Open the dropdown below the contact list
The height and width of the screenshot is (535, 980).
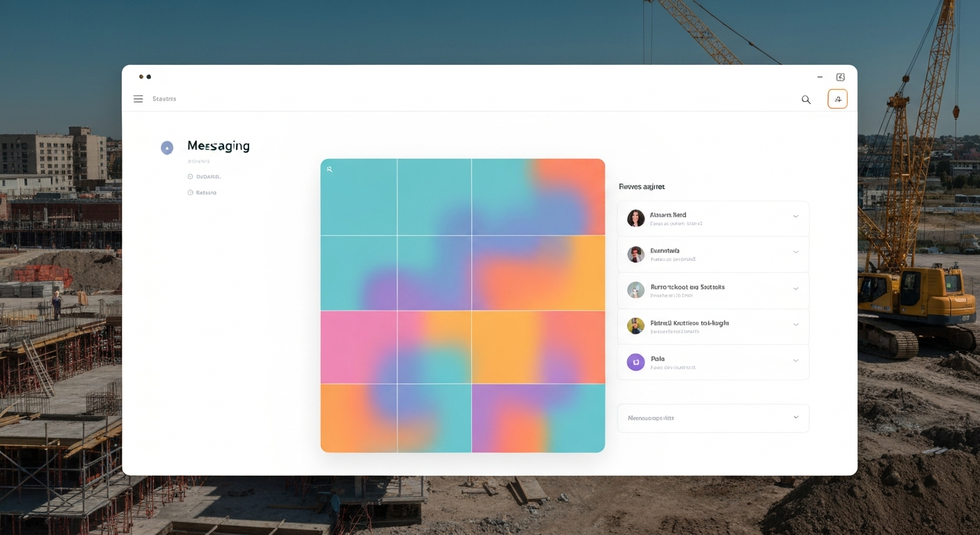click(x=713, y=418)
